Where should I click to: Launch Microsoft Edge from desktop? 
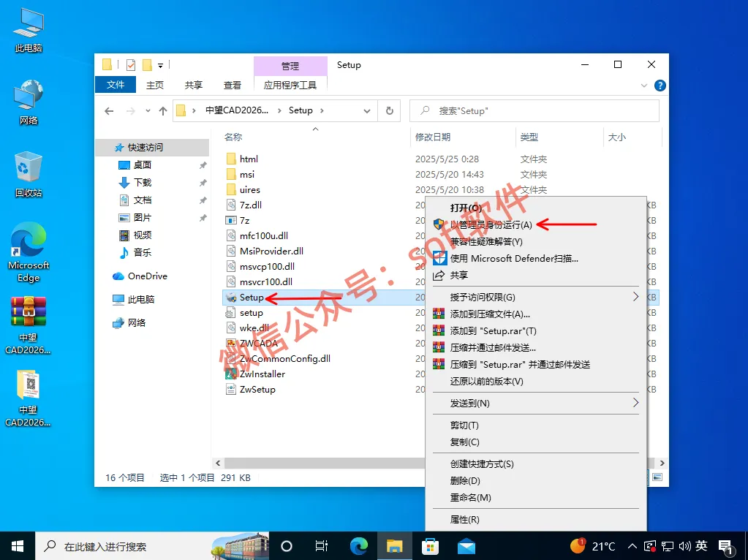29,253
